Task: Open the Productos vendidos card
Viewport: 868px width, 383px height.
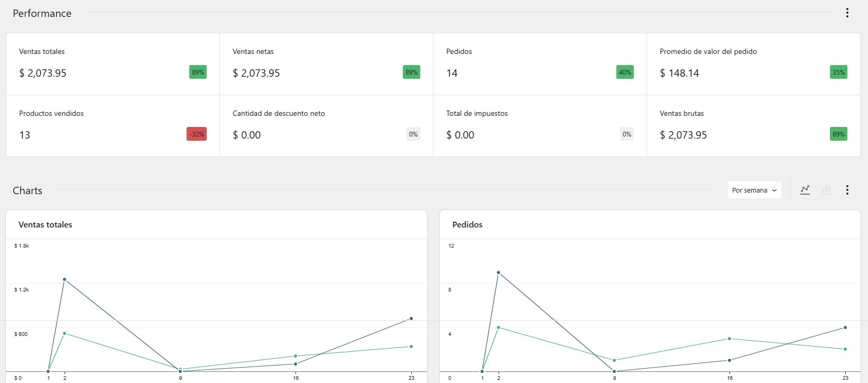Action: click(113, 126)
